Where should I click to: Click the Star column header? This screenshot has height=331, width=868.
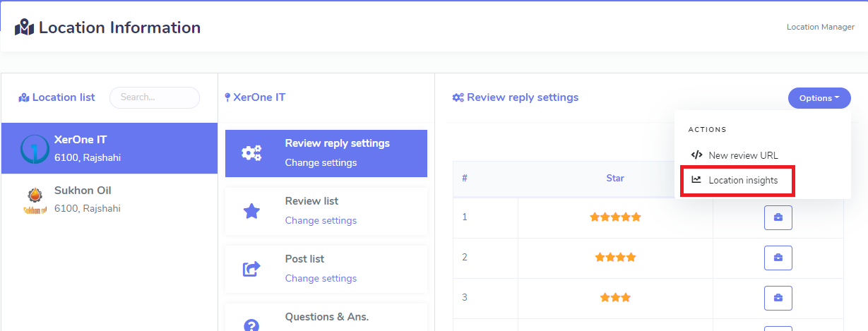[615, 178]
